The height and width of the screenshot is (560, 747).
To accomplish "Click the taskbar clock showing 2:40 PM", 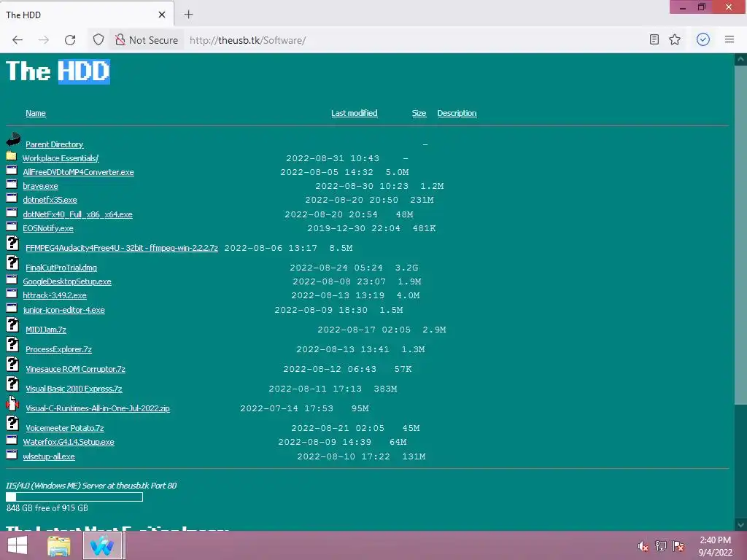I will [x=715, y=546].
